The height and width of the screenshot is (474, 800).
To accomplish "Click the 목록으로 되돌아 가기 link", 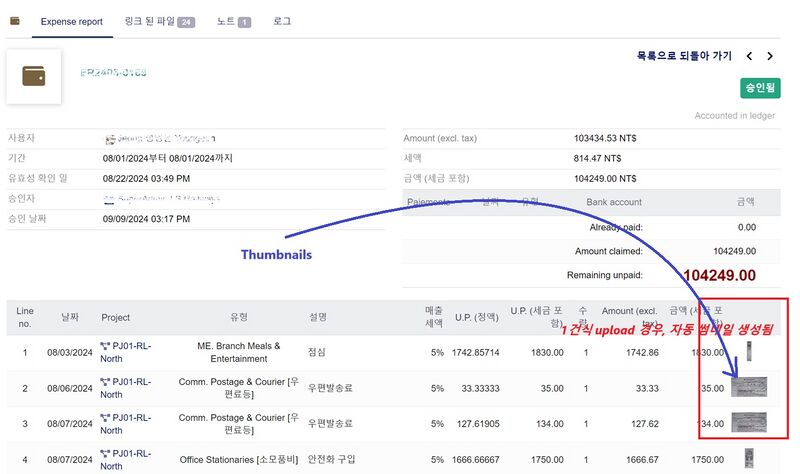I will (683, 56).
